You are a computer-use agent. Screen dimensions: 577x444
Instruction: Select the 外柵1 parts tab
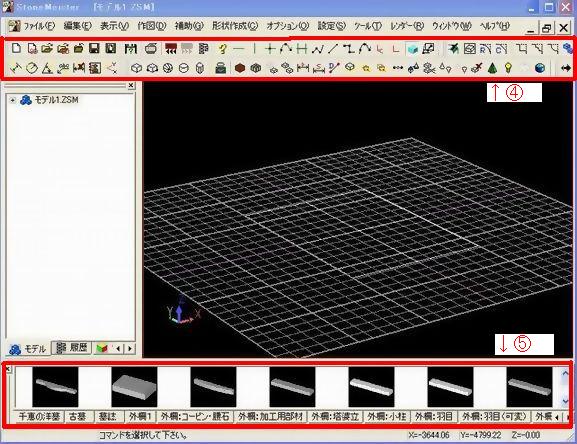[x=140, y=416]
